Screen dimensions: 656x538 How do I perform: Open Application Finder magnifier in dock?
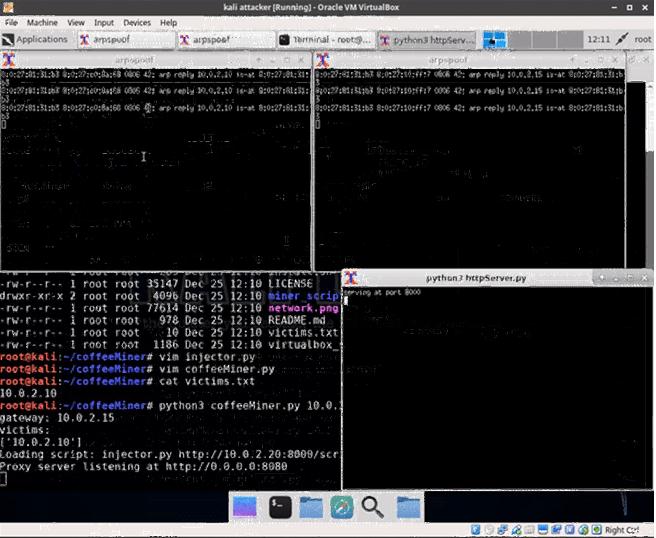click(372, 507)
